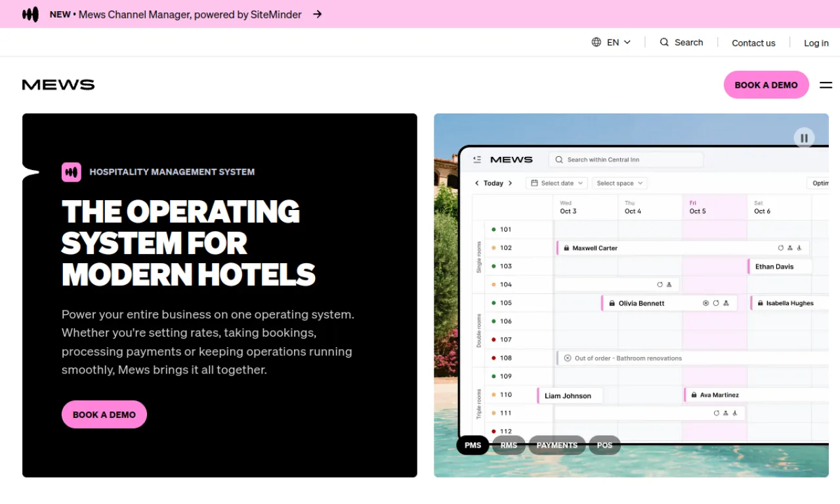Switch to the POS tab
This screenshot has width=840, height=504.
click(604, 445)
